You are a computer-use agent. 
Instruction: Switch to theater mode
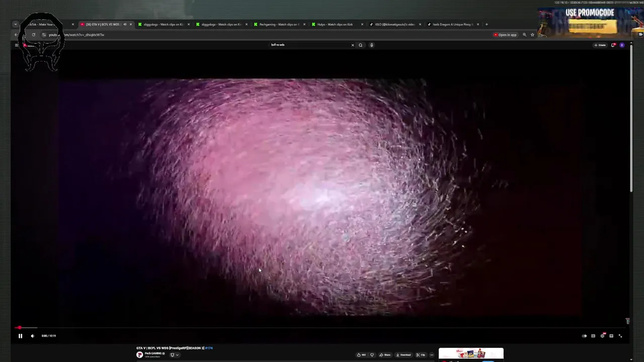(611, 336)
